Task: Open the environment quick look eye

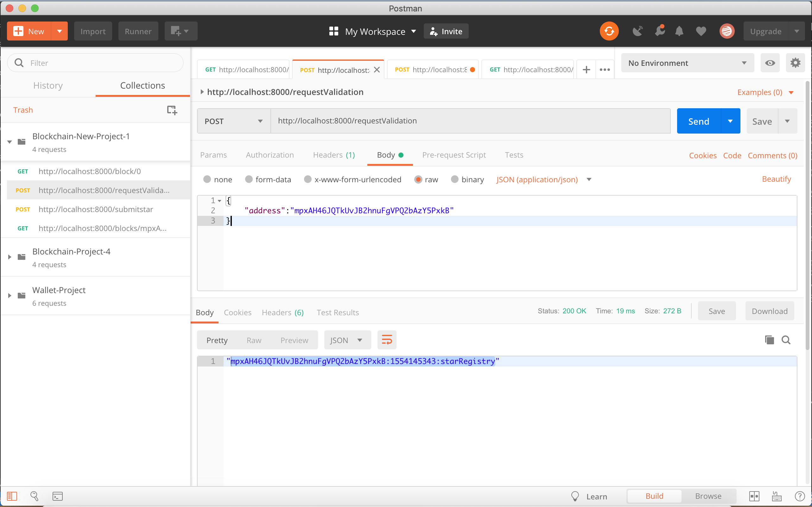Action: 770,63
